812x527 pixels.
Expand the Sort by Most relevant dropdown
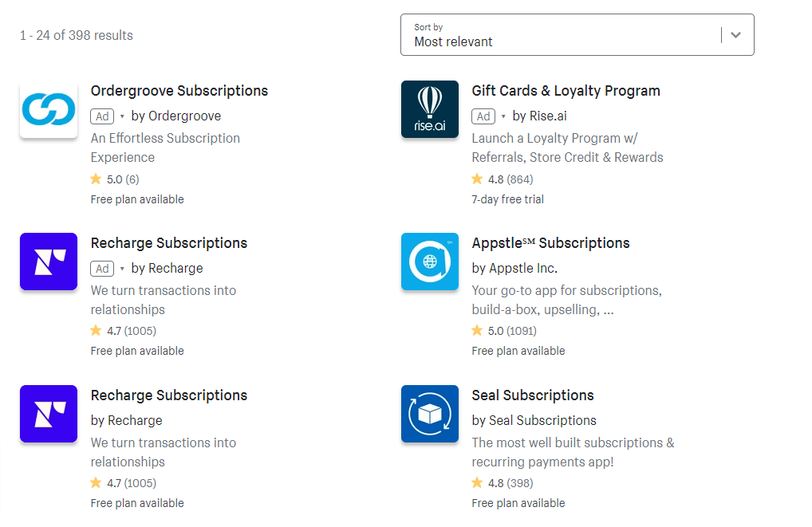577,35
